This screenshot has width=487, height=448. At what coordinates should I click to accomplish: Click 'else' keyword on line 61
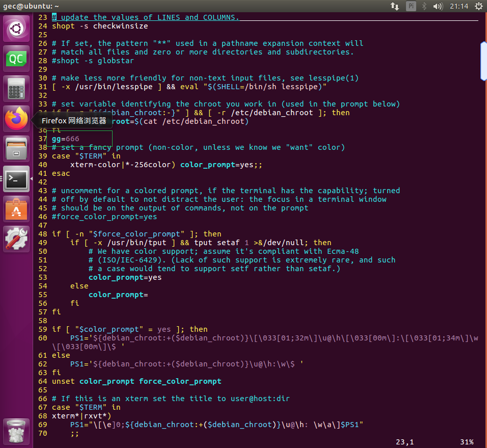tap(61, 355)
